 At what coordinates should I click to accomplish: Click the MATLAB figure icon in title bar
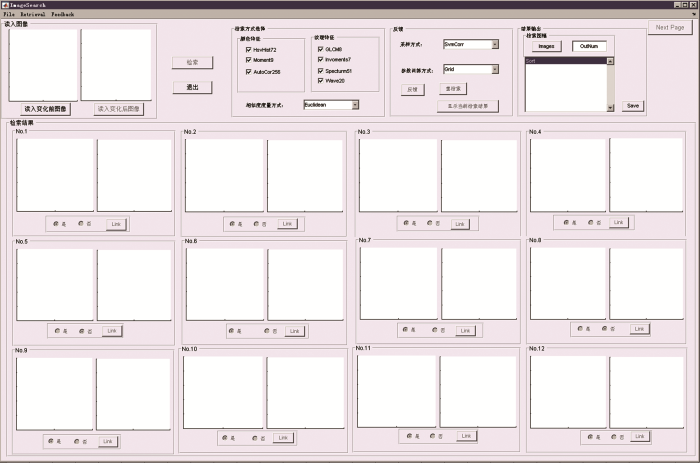(5, 5)
